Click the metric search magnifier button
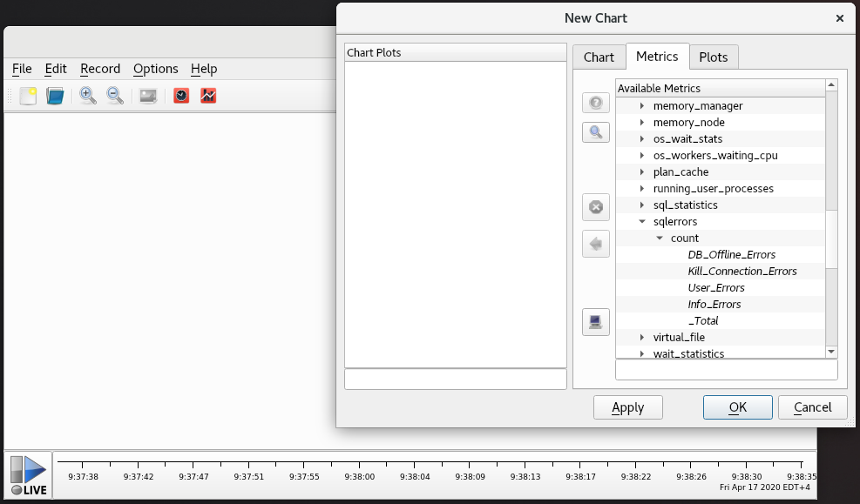 tap(596, 131)
